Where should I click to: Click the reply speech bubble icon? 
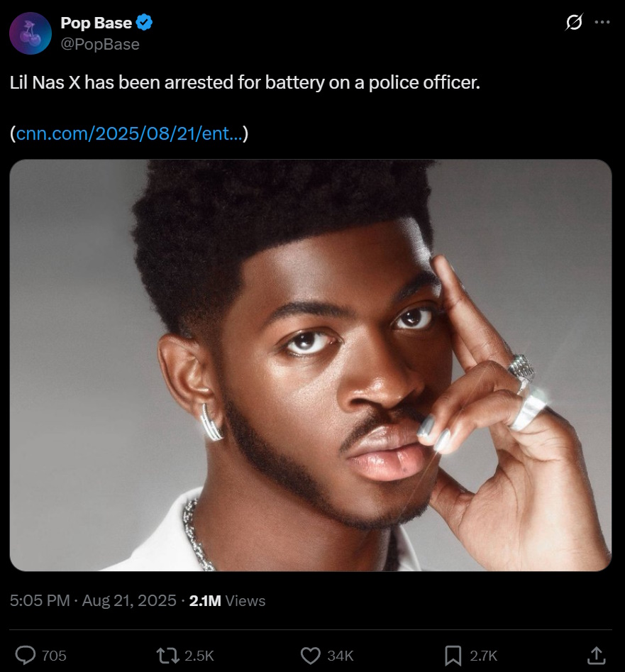26,656
